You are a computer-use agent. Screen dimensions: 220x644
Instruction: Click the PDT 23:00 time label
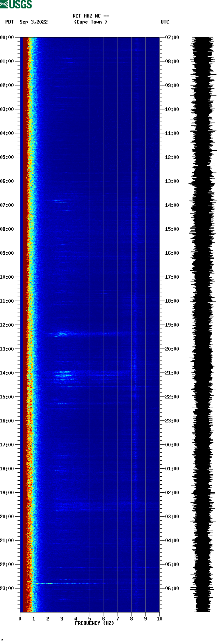coord(7,589)
